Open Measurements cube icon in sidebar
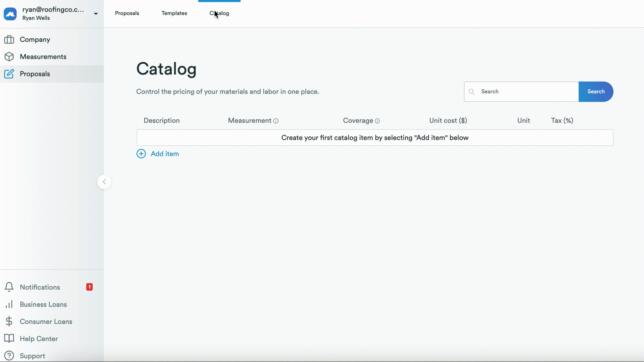 tap(9, 57)
